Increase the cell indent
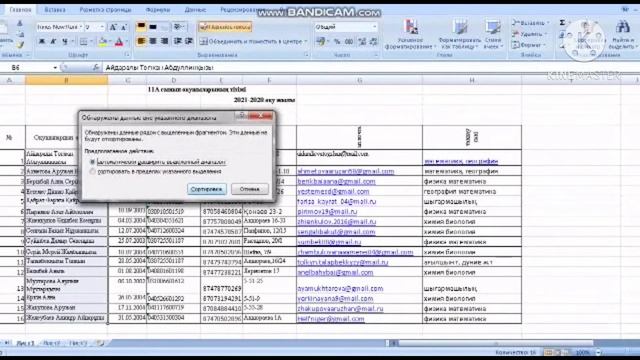 [x=189, y=41]
